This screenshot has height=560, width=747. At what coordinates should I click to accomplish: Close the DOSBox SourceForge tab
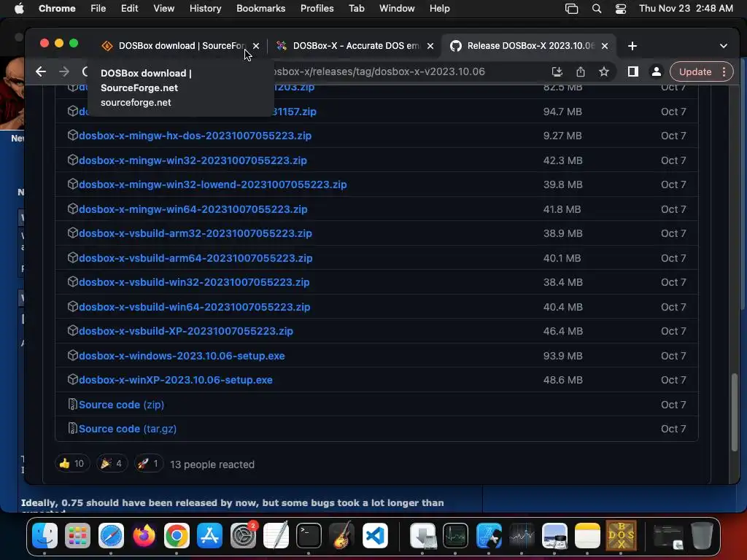click(x=256, y=46)
